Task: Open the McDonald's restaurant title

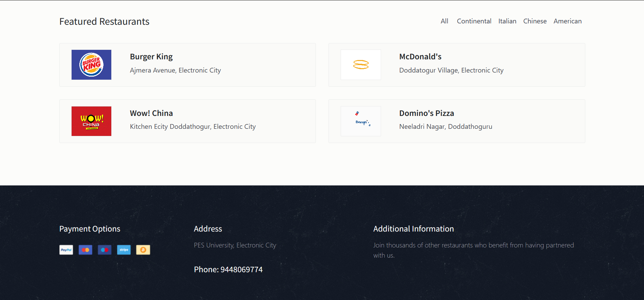Action: [420, 57]
